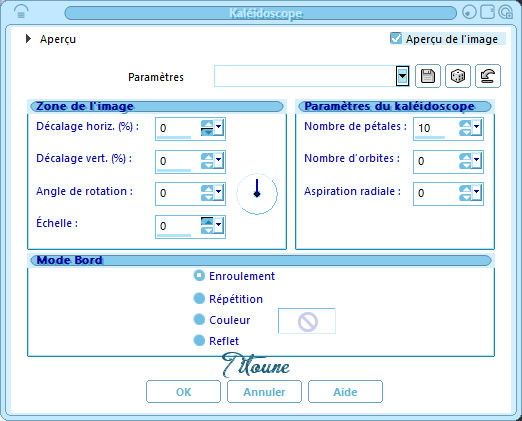Decrease Décalage horiz. with down arrow

pyautogui.click(x=207, y=132)
